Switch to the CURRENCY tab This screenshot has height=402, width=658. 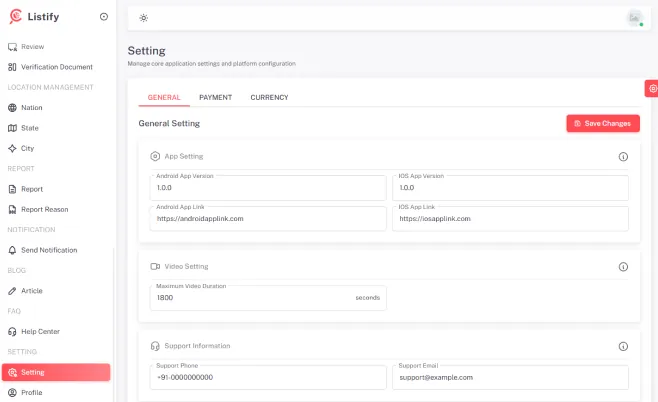[x=269, y=97]
